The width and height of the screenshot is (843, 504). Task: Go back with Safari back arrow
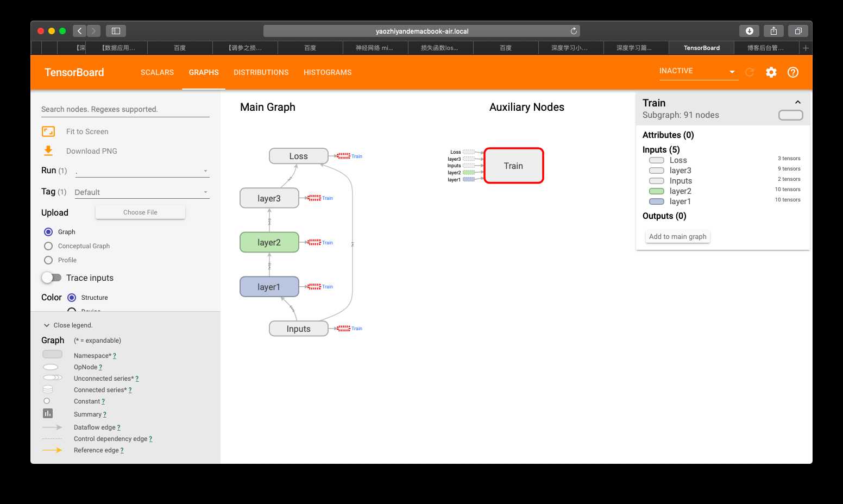click(79, 31)
